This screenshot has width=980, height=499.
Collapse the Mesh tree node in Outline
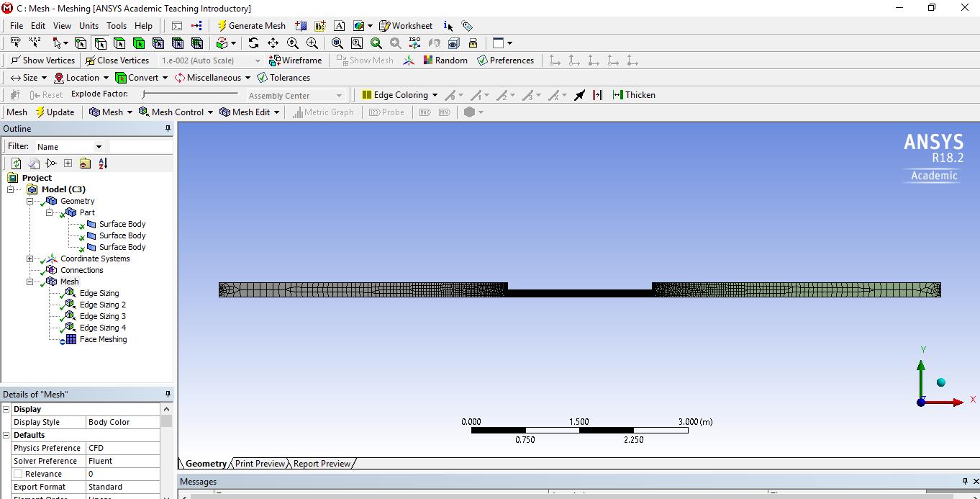click(30, 282)
